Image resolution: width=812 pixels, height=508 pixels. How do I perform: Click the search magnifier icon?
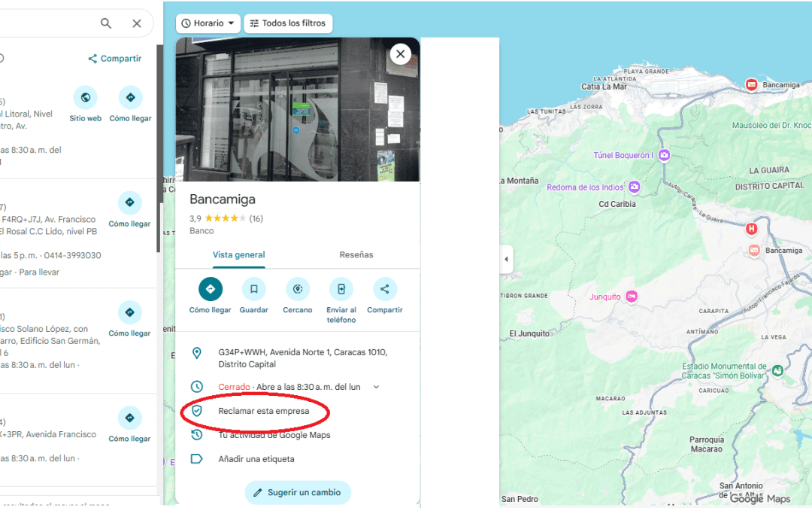point(105,23)
